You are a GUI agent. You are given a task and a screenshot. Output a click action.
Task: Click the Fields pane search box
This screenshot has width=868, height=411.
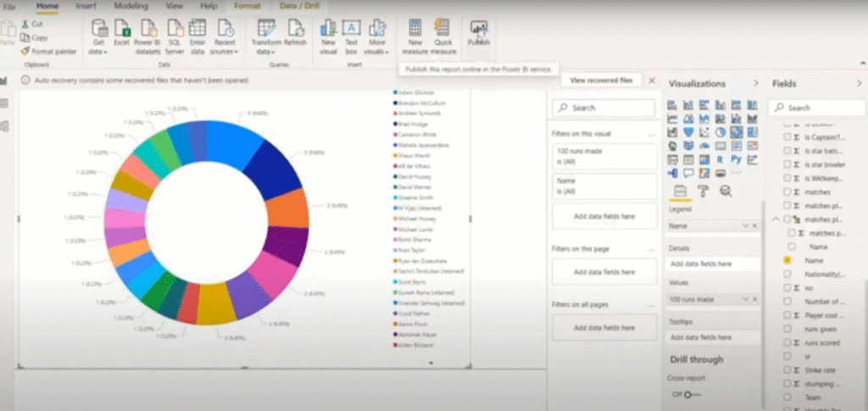(815, 108)
